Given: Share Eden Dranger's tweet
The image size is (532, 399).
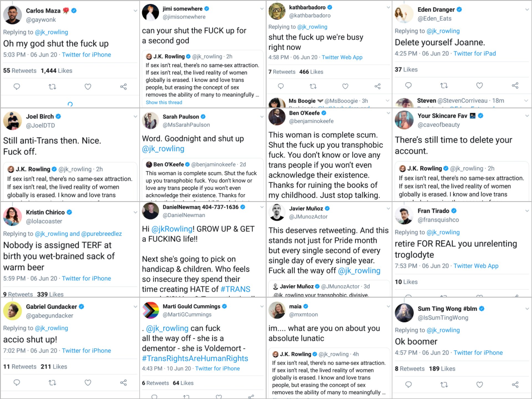Looking at the screenshot, I should [515, 85].
